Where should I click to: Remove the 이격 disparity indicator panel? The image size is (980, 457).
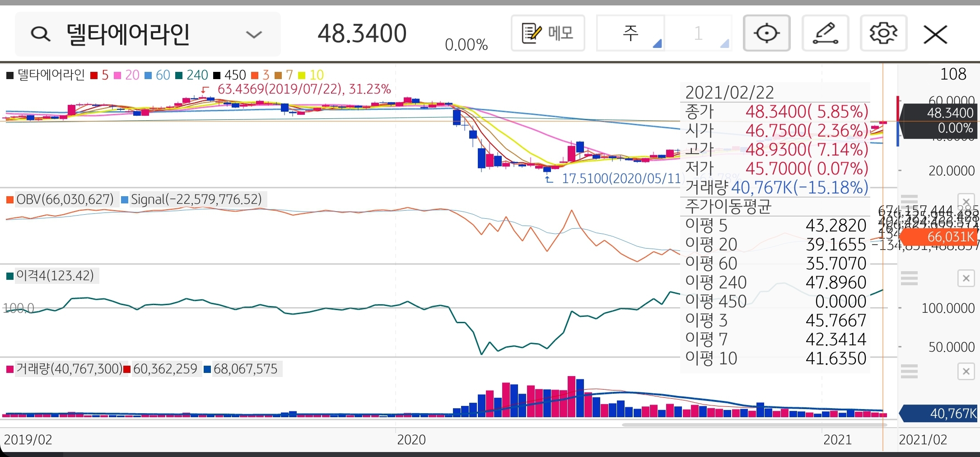click(966, 278)
